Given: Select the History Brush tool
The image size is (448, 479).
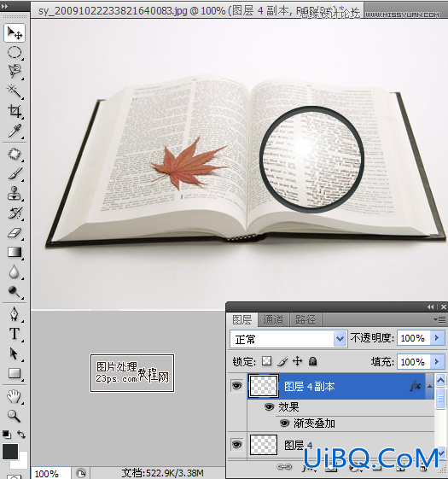Looking at the screenshot, I should [15, 213].
